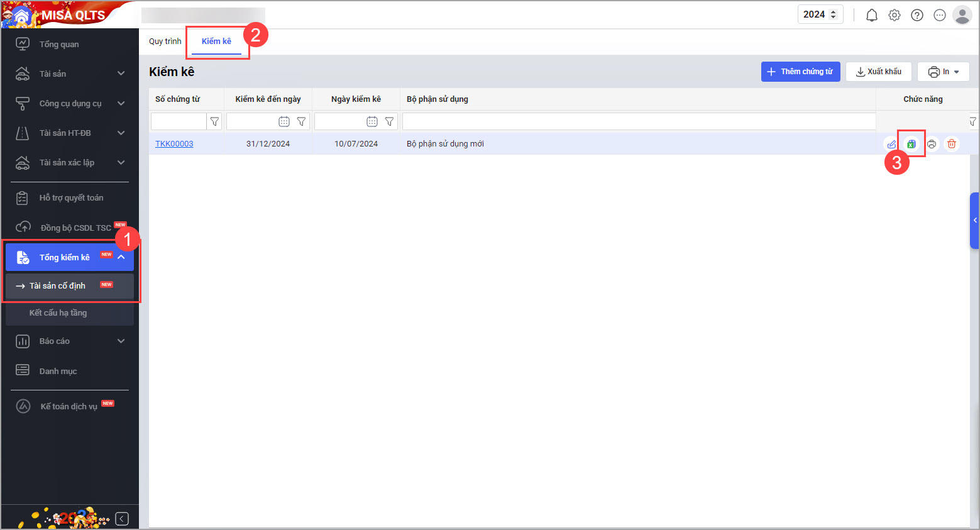Click the Kiểm kê đến ngày column header
Viewport: 980px width, 530px height.
tap(268, 99)
